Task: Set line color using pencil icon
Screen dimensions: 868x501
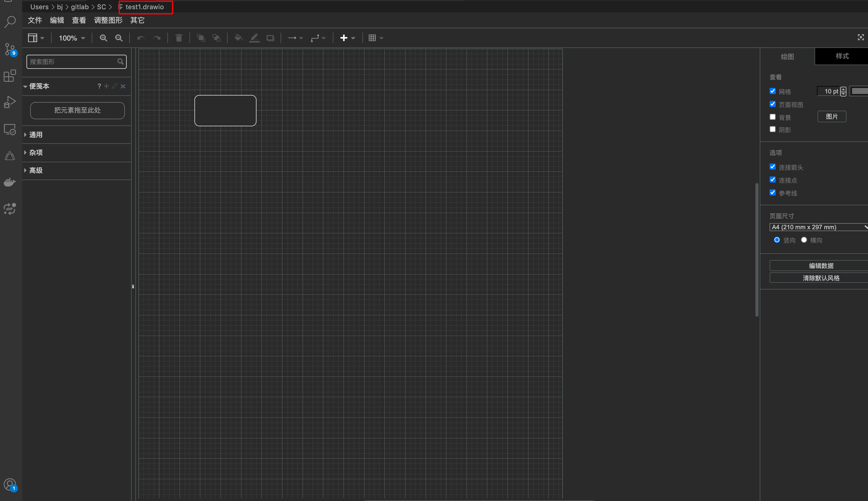Action: point(254,38)
